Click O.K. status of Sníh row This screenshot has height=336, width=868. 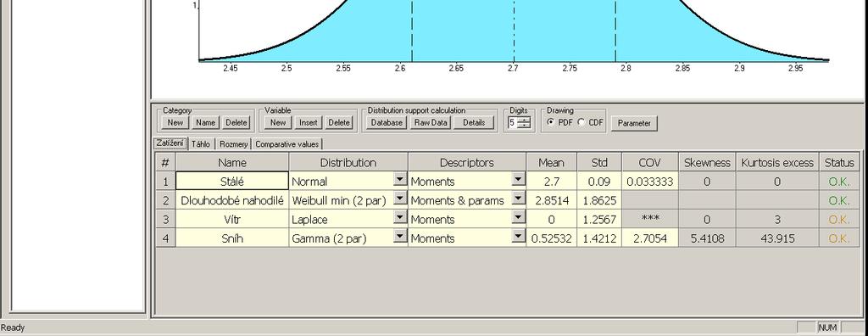pos(839,238)
